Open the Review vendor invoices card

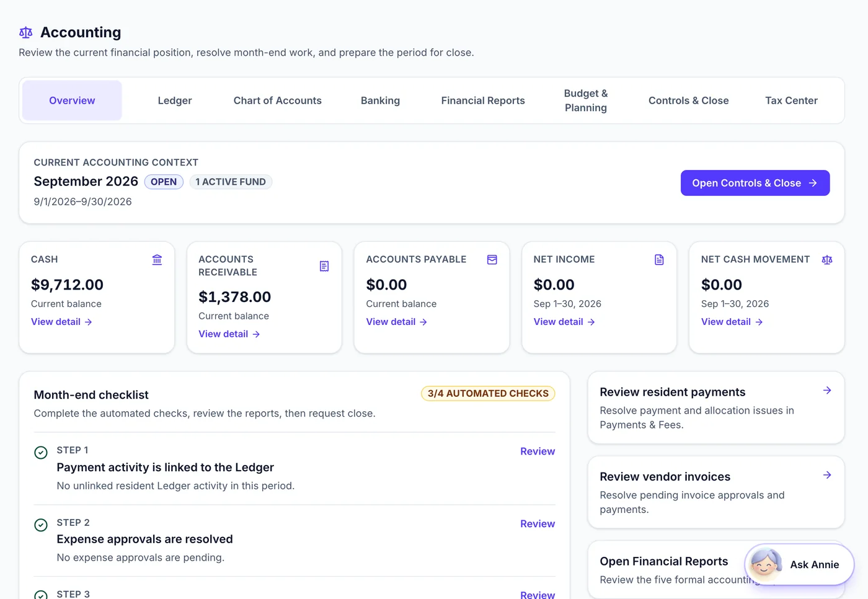pyautogui.click(x=716, y=492)
